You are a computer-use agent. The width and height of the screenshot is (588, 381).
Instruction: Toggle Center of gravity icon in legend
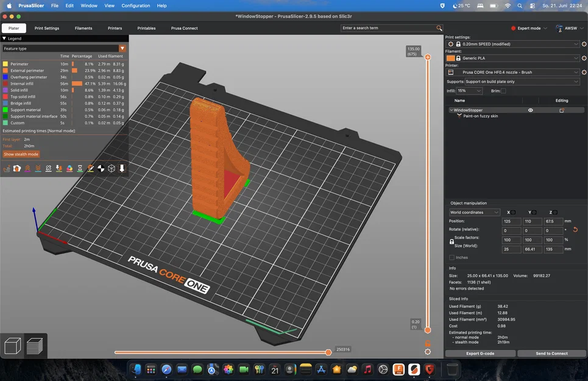101,169
